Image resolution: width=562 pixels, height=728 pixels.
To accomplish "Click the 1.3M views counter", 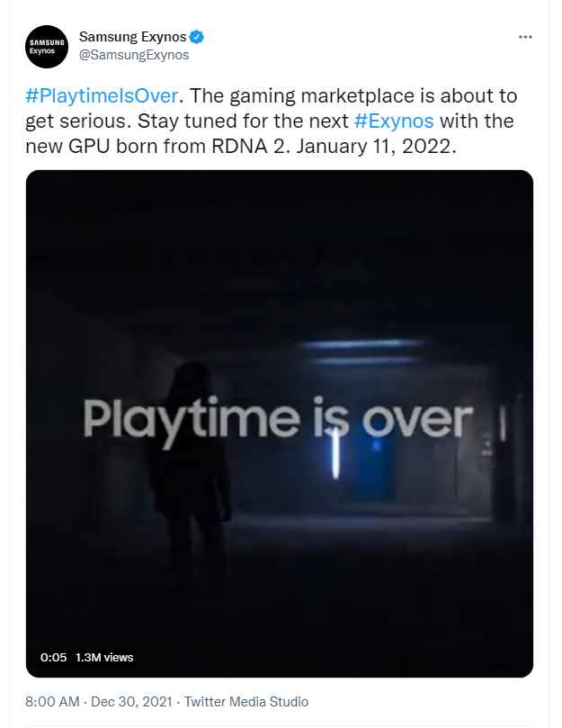I will click(104, 657).
